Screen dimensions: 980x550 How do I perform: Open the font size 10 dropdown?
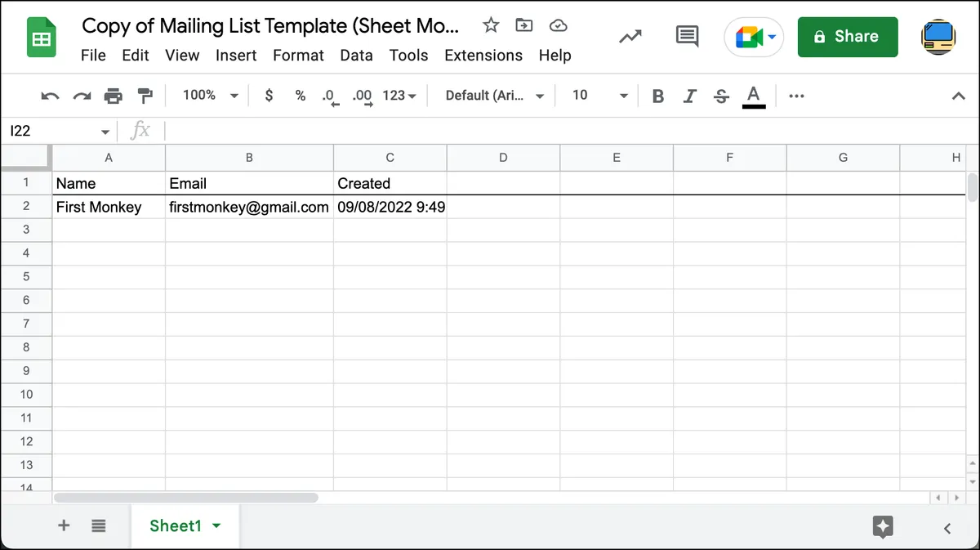coord(599,96)
